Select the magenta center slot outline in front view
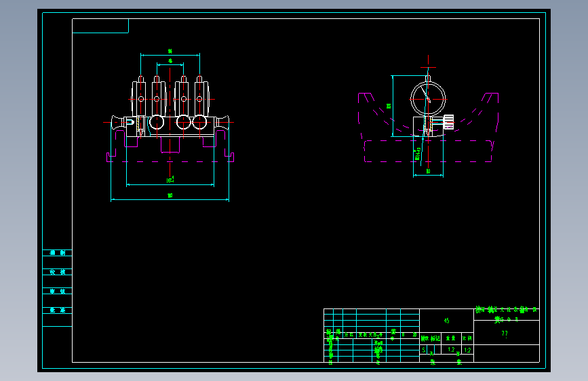The height and width of the screenshot is (381, 588). click(x=170, y=145)
